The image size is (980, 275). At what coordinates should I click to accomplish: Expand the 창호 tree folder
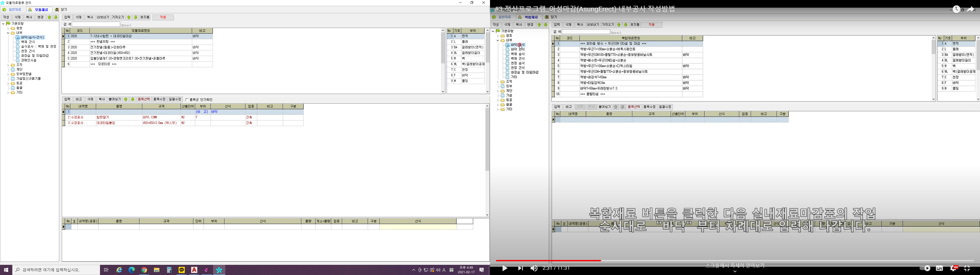click(8, 28)
